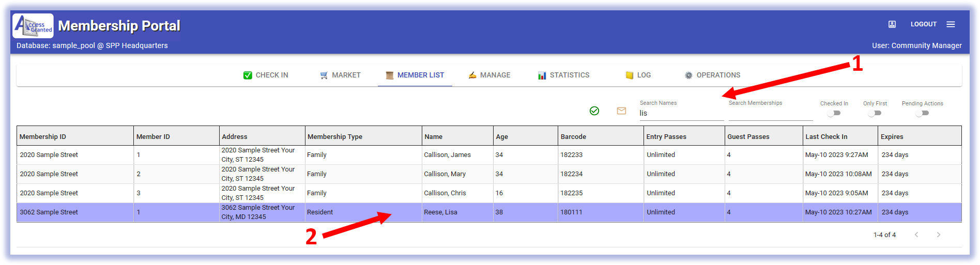The width and height of the screenshot is (980, 265).
Task: Toggle the Checked In switch
Action: click(833, 113)
